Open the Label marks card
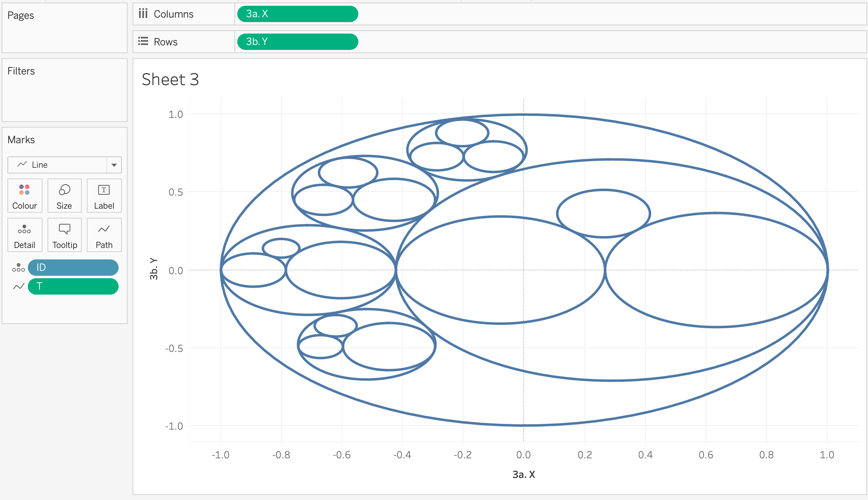Screen dimensions: 868x500 pyautogui.click(x=104, y=196)
